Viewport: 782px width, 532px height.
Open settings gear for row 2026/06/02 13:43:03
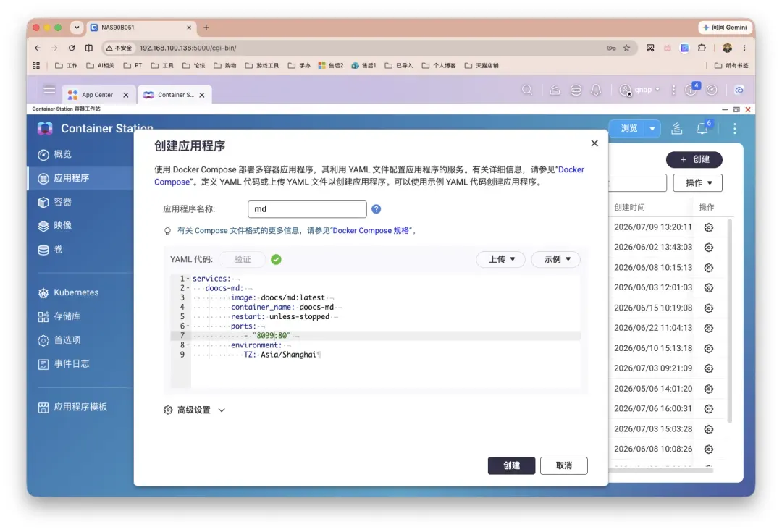[709, 248]
